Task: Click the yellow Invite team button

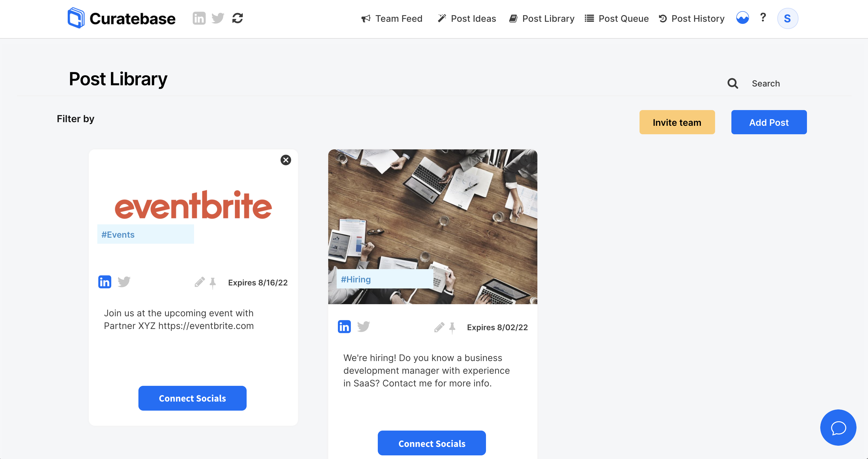Action: point(677,122)
